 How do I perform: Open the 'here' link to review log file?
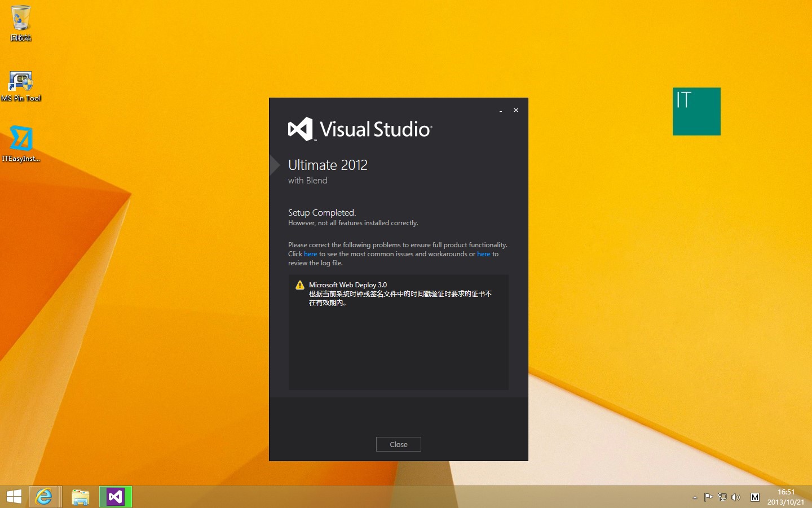484,254
